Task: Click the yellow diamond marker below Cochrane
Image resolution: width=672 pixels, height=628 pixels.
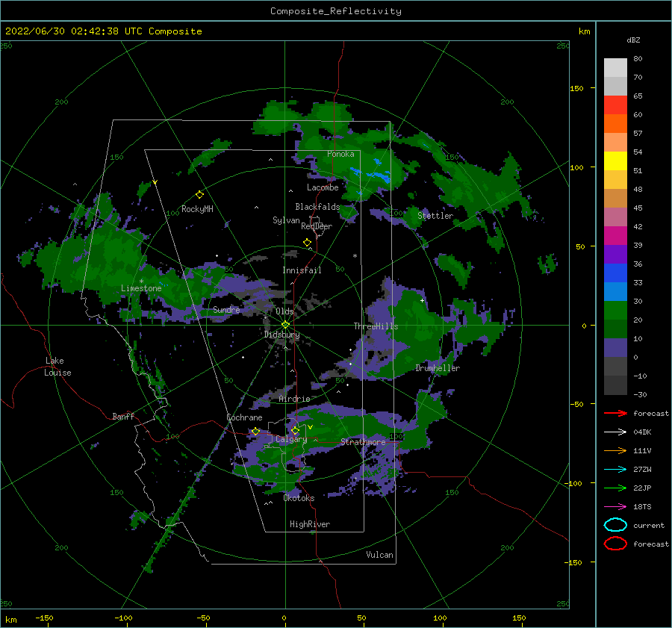Action: (255, 432)
